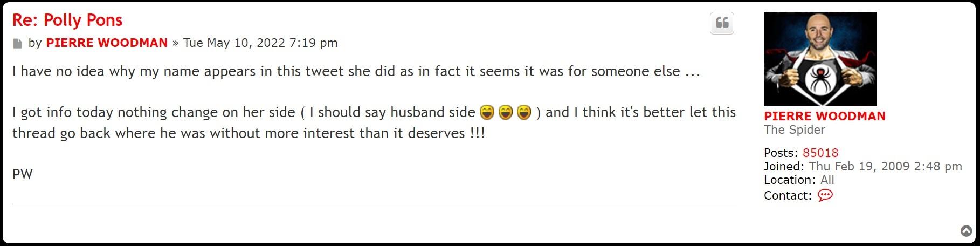
Task: Open Pierre Woodman's avatar image
Action: (x=820, y=59)
